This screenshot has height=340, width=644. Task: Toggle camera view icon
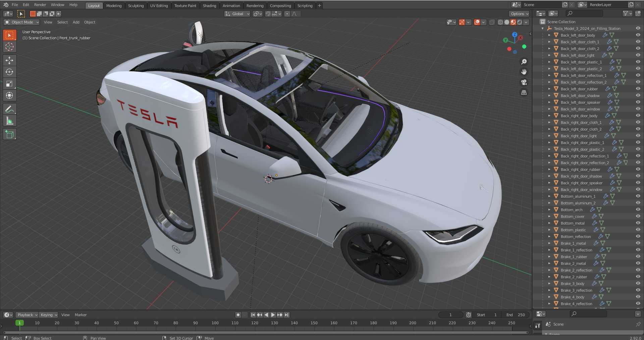point(524,82)
